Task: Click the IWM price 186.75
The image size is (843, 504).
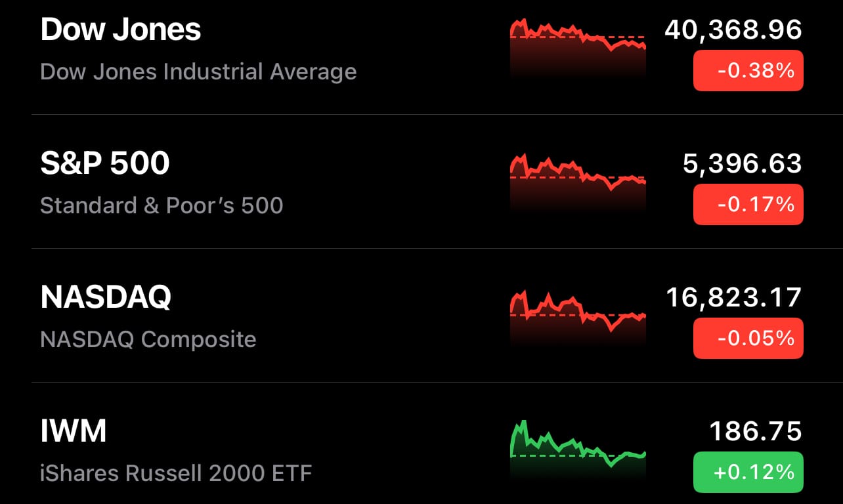Action: tap(756, 432)
